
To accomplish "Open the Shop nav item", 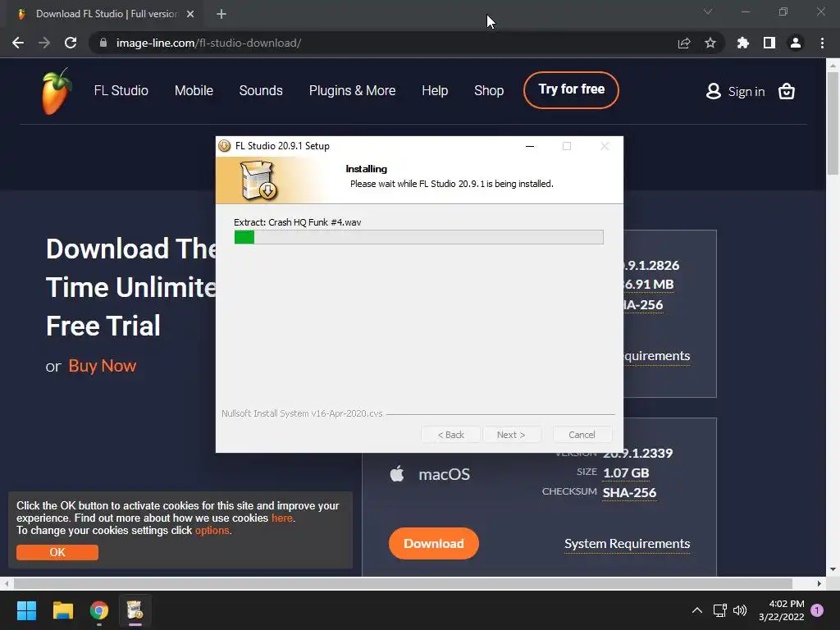I will tap(489, 90).
